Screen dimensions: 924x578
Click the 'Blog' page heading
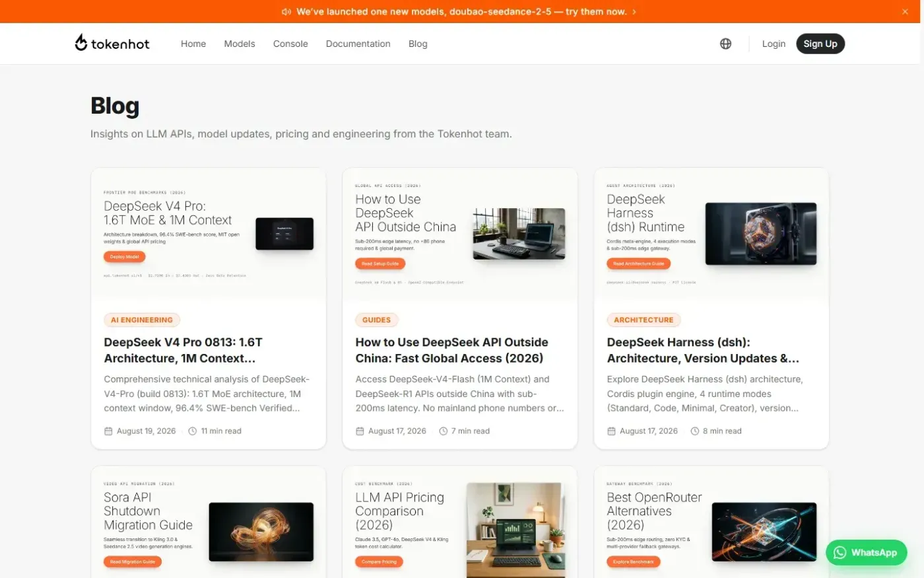click(x=115, y=106)
